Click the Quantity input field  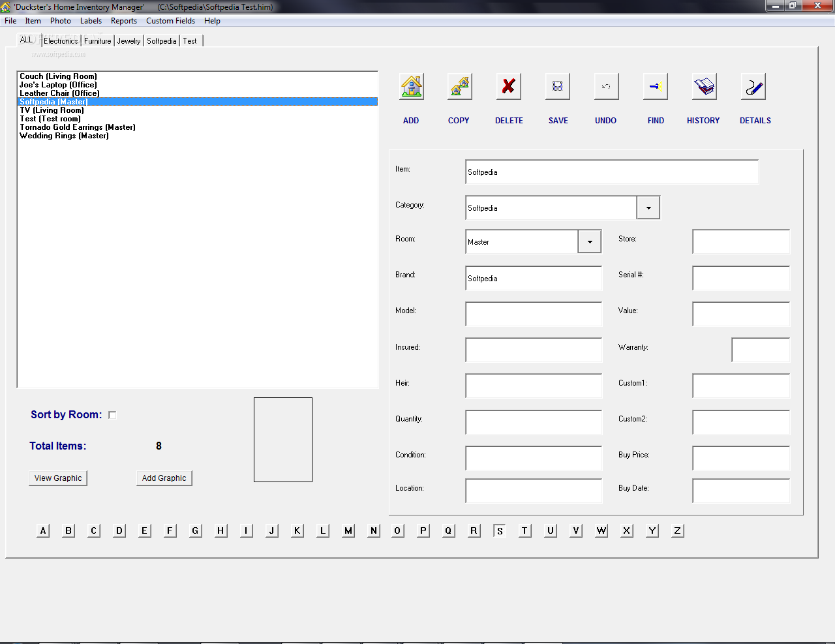point(534,423)
